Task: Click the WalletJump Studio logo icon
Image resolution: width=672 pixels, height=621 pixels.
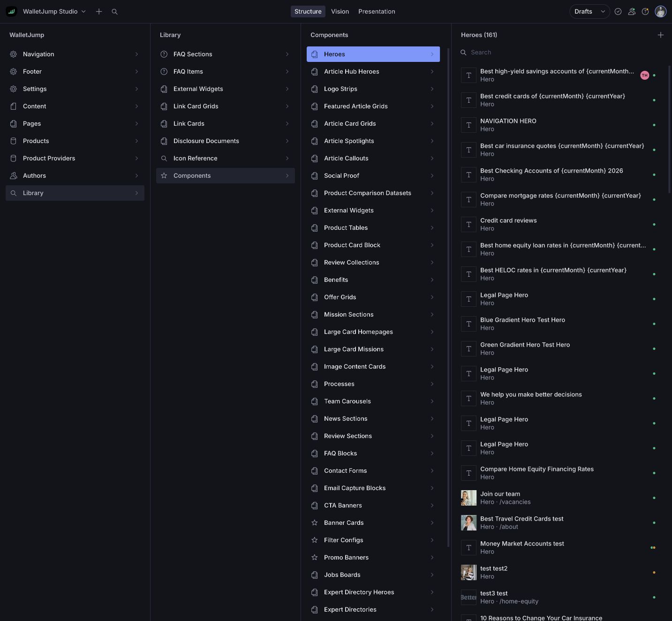Action: tap(11, 11)
